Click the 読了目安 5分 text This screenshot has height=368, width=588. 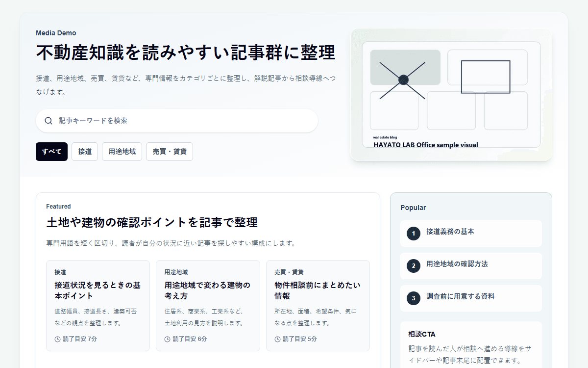coord(300,339)
